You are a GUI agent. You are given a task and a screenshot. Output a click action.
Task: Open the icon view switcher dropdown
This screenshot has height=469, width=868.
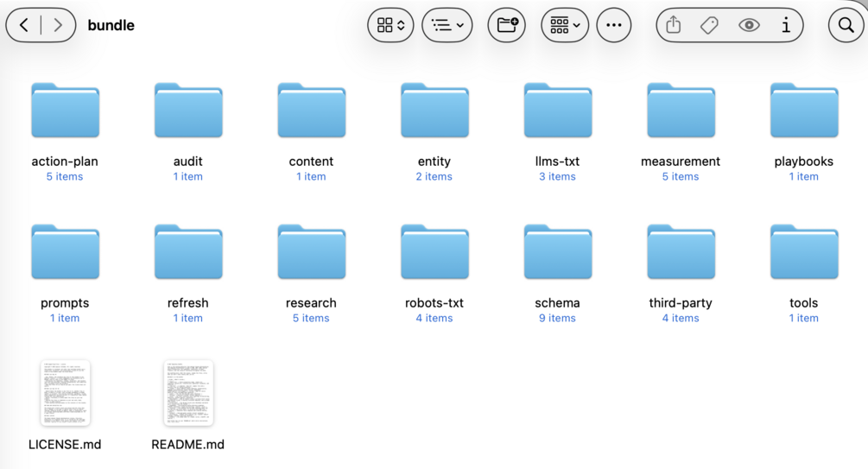[x=390, y=25]
